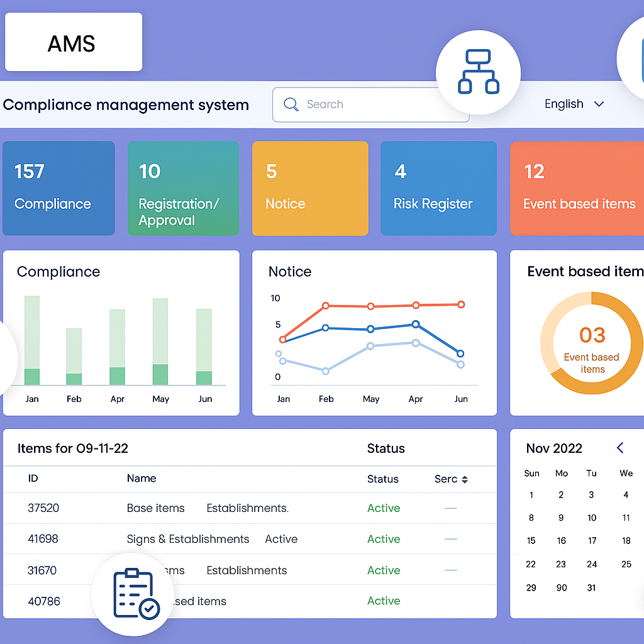Open the 12 Event based items card

pos(577,188)
